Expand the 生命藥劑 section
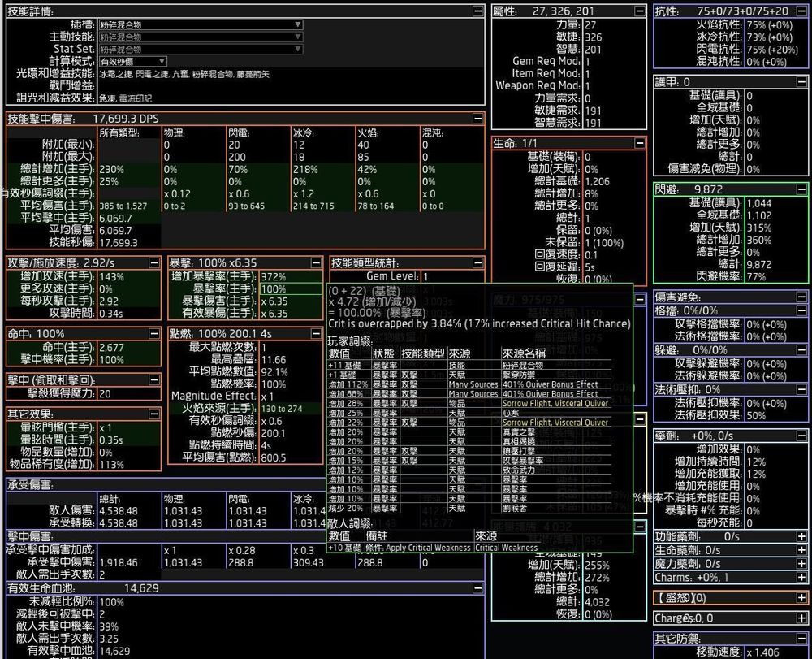Viewport: 812px width, 659px height. pyautogui.click(x=803, y=549)
